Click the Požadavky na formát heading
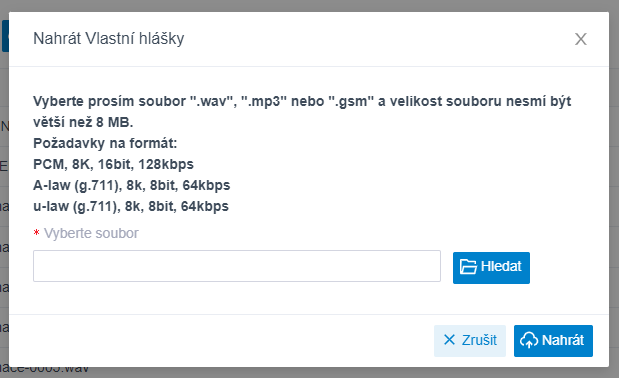The height and width of the screenshot is (378, 619). (105, 143)
